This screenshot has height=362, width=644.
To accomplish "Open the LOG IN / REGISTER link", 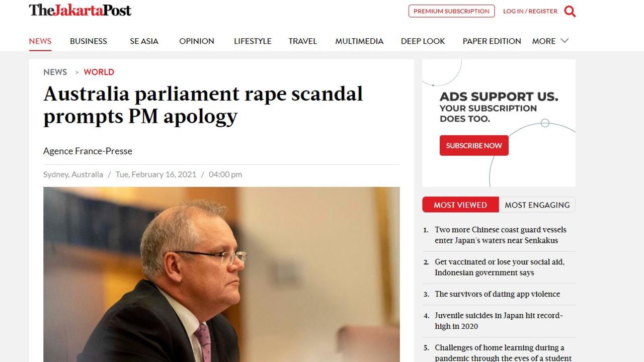I will pos(530,11).
